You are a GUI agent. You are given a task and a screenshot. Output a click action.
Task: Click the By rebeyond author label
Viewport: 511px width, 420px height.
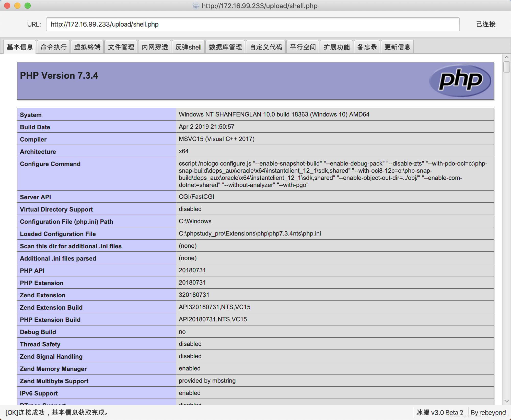click(x=488, y=412)
